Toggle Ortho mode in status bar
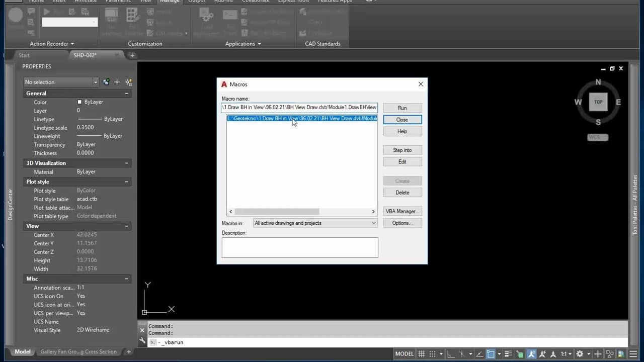The height and width of the screenshot is (362, 644). pyautogui.click(x=451, y=354)
